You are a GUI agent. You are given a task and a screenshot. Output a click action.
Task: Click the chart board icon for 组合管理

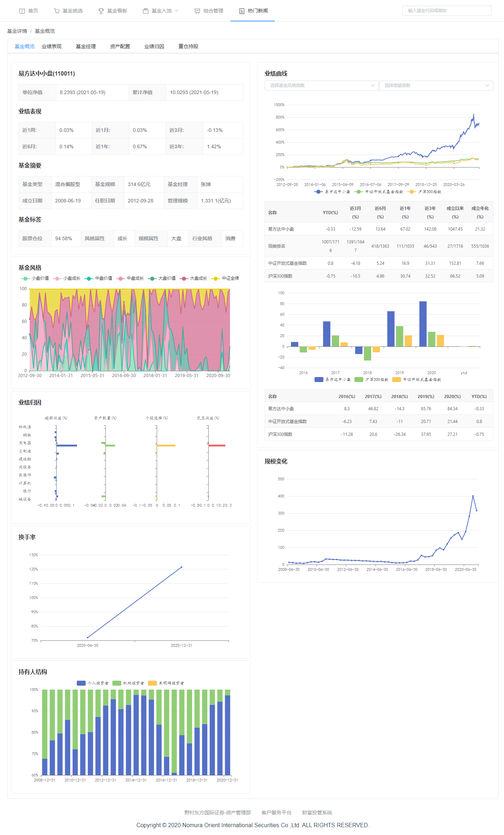197,11
